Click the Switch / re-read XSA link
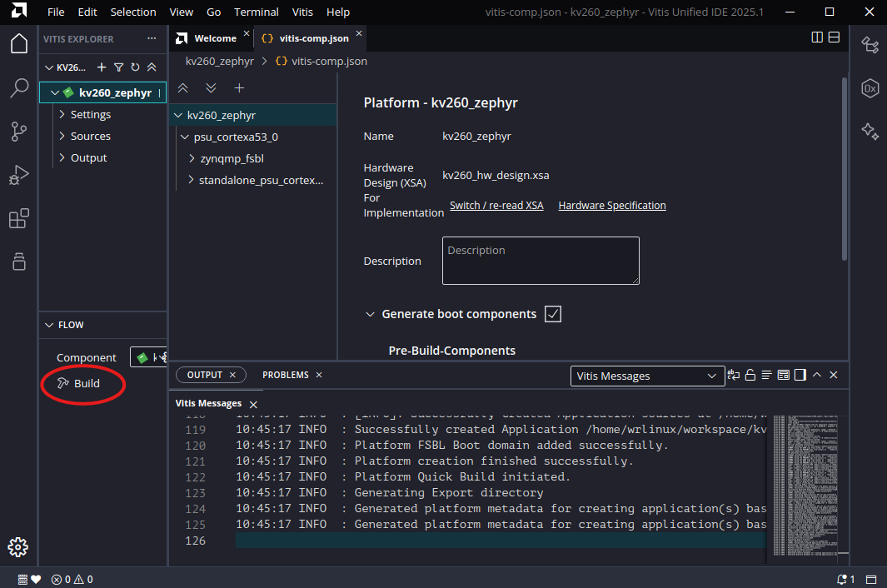The width and height of the screenshot is (887, 588). (496, 206)
